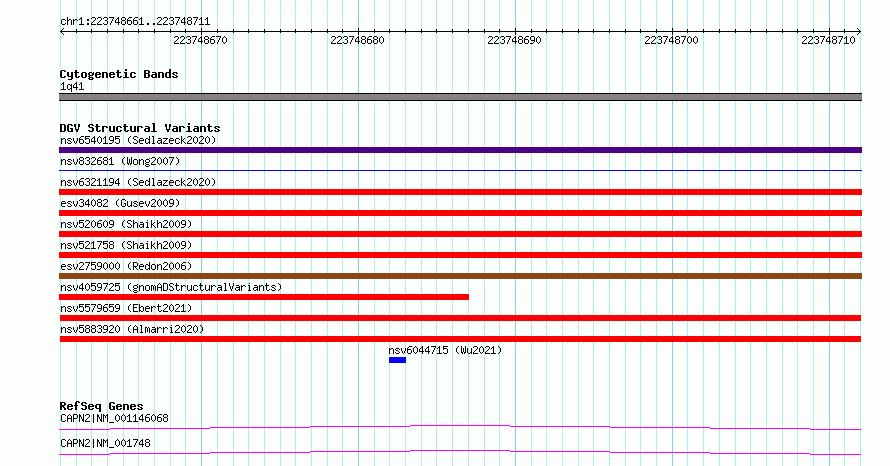
Task: Open variant nsv6321194 (Sedlazeck2020) label
Action: coord(138,182)
